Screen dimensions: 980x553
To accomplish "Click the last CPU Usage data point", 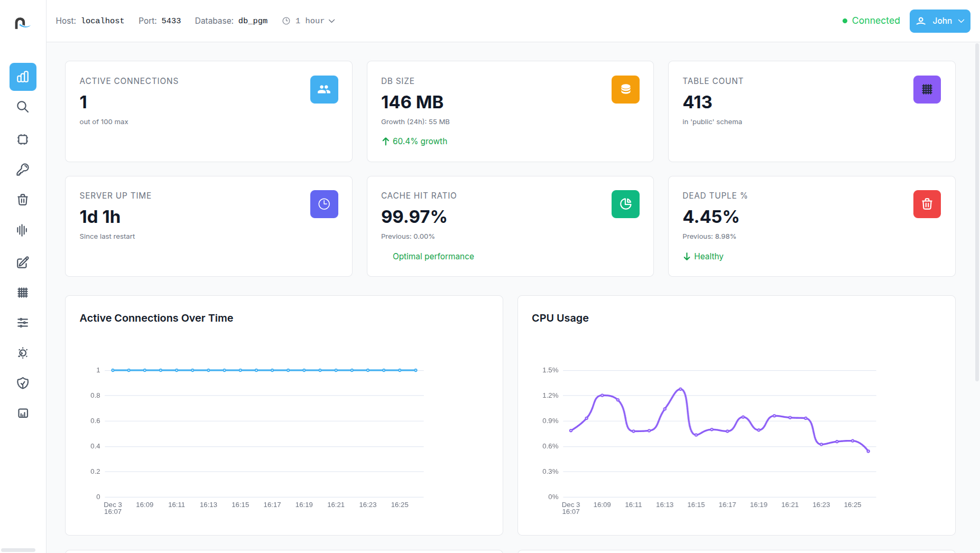I will [868, 451].
